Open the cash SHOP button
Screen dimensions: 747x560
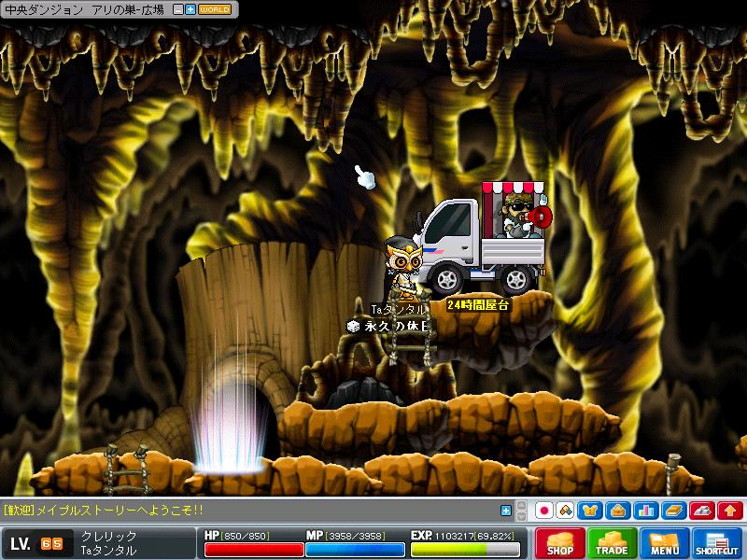point(559,543)
